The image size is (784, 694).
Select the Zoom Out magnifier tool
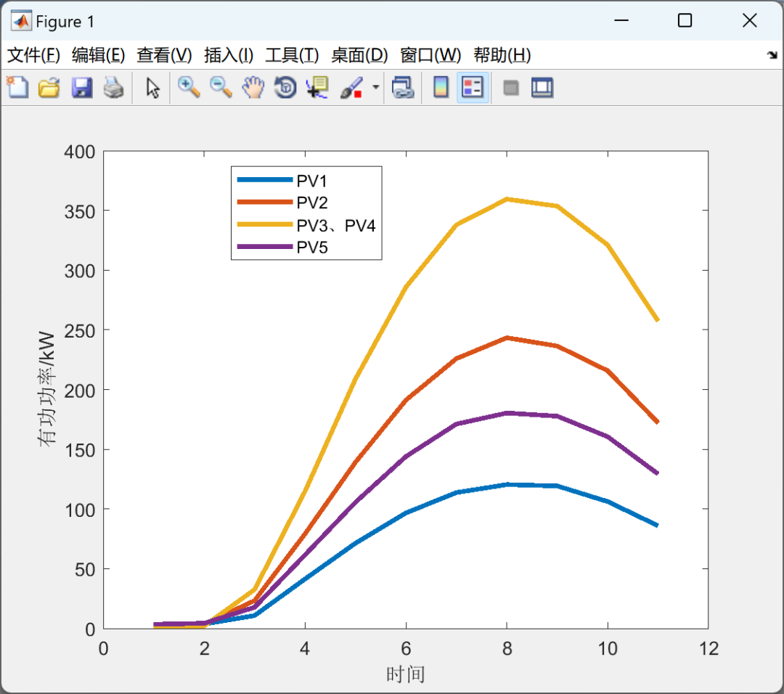(x=221, y=88)
